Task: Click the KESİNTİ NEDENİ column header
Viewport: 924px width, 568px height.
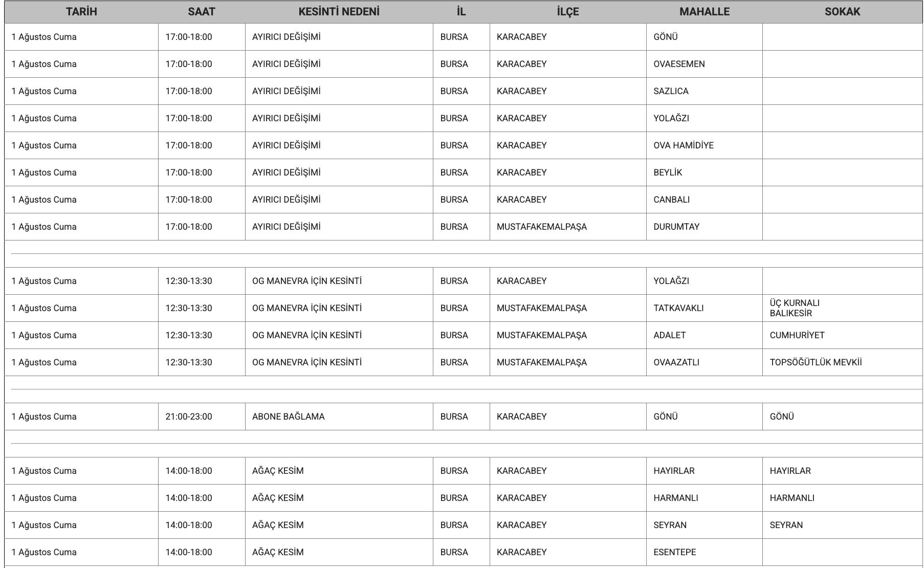Action: [339, 12]
